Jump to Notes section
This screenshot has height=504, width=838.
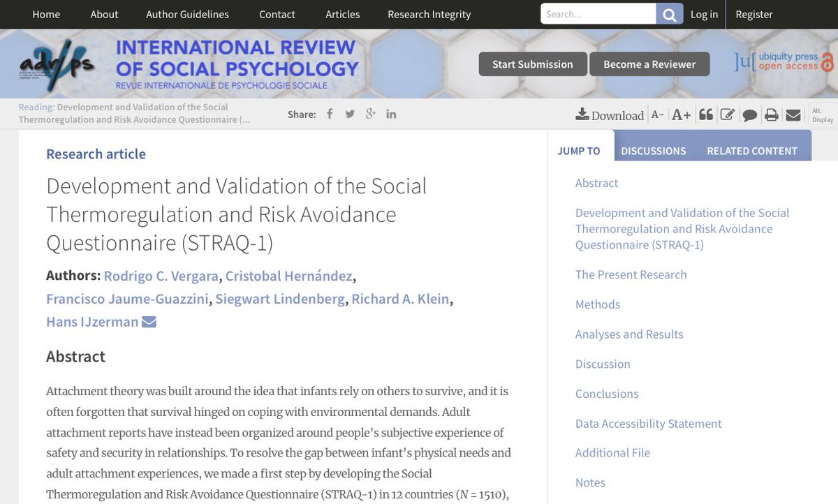click(590, 482)
